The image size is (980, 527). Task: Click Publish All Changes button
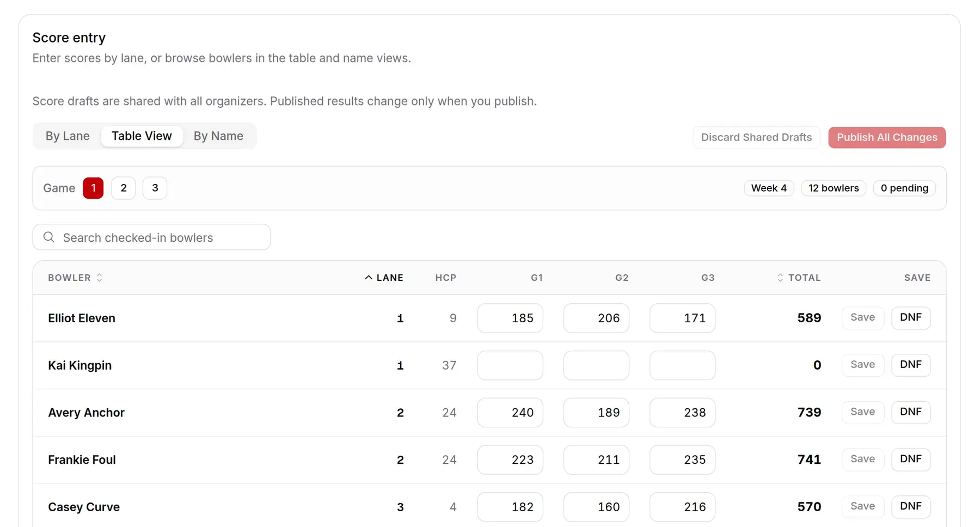(887, 137)
